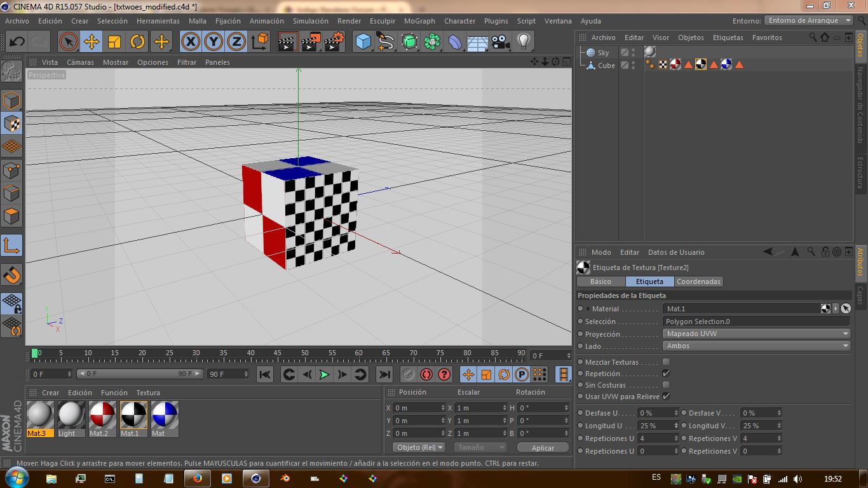Add a Cube primitive object
Screen dimensions: 868x488
(363, 42)
